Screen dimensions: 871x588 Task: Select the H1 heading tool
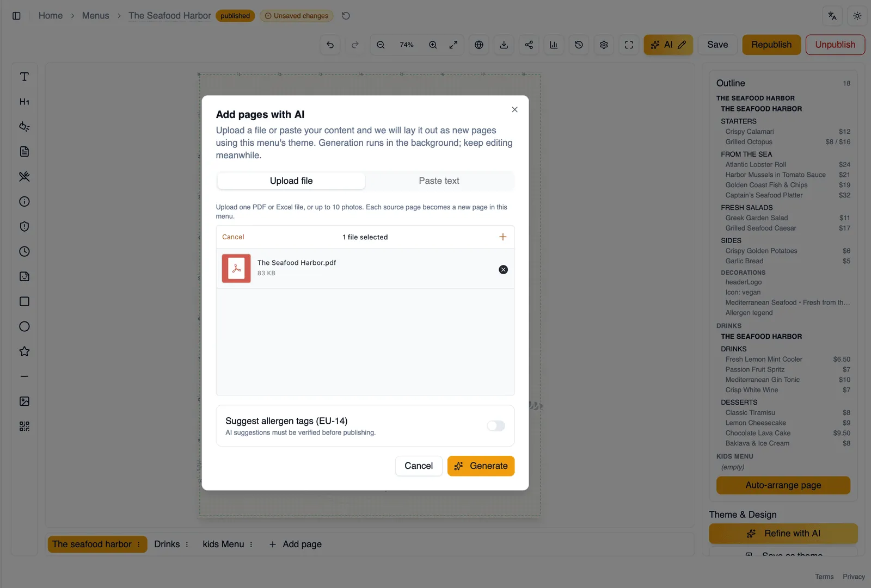click(24, 102)
